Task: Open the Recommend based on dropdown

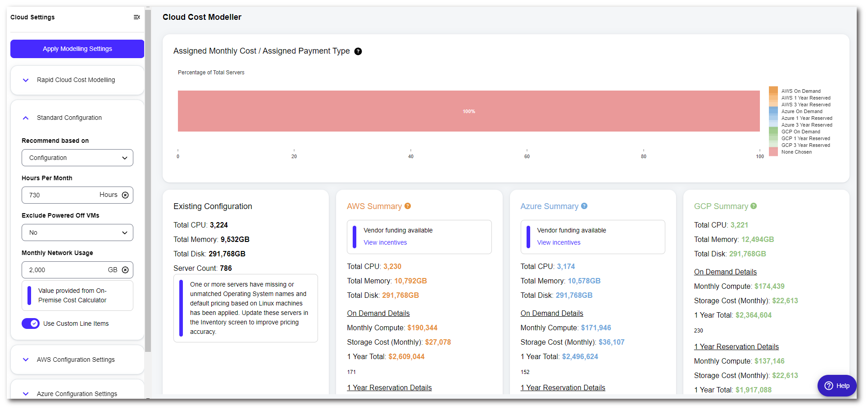Action: tap(77, 158)
